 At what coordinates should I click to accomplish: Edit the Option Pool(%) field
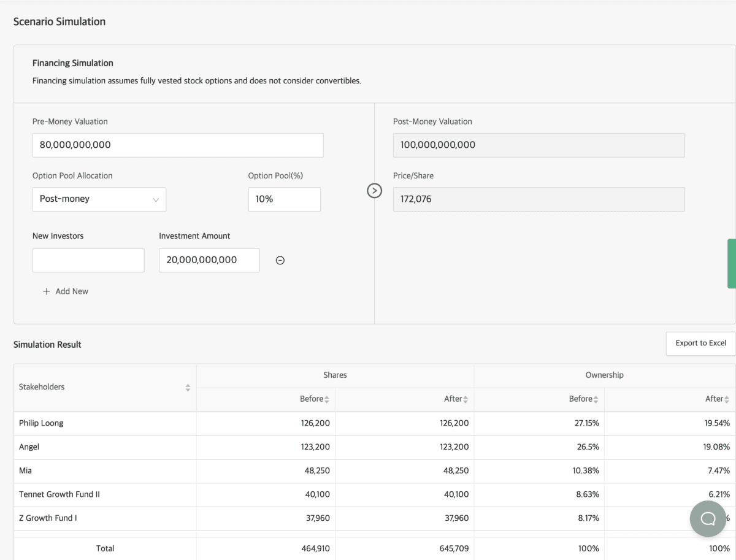coord(285,199)
